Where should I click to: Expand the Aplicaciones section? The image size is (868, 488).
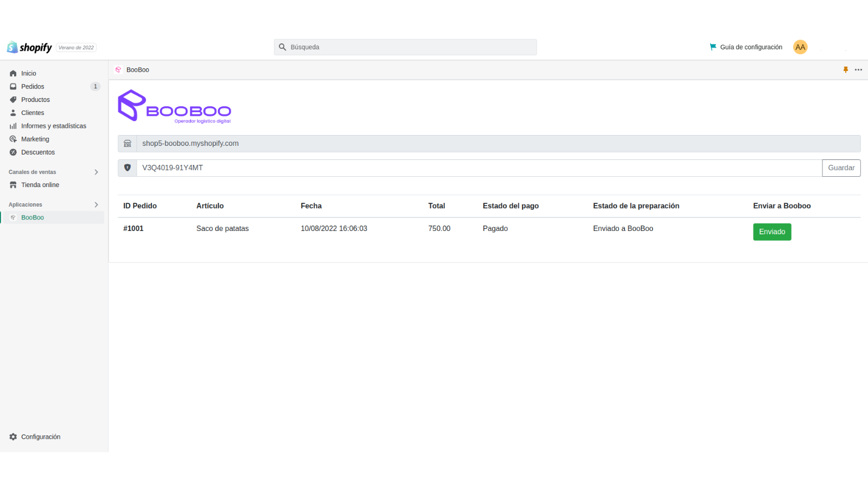pos(96,204)
